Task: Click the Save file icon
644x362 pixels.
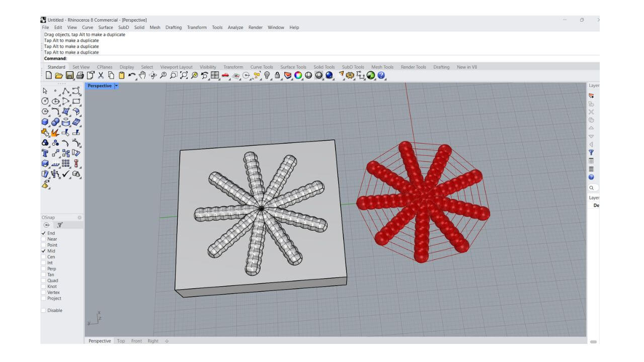Action: tap(69, 75)
